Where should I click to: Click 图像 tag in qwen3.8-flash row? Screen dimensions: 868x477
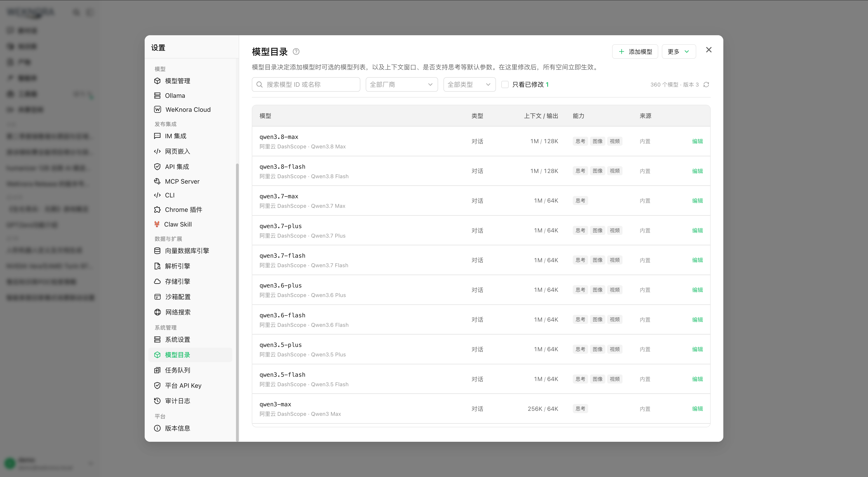point(597,171)
